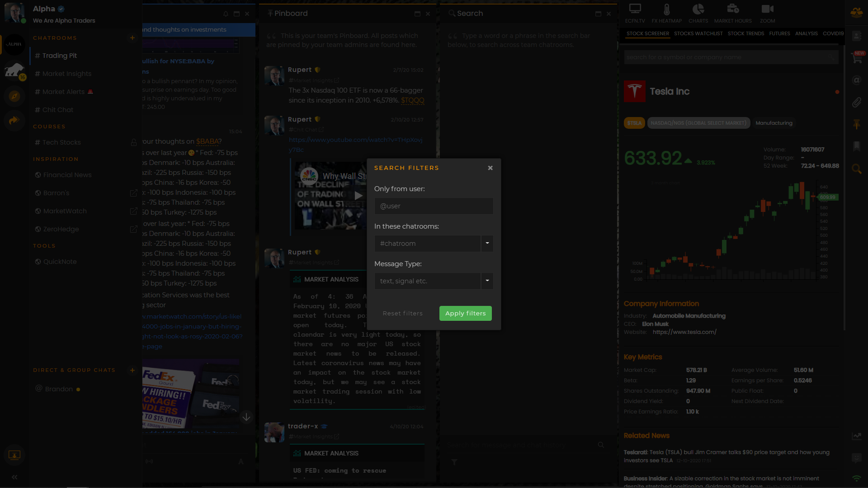Click the $TSLA ticker tag
Screen dimensions: 868x488
coord(634,123)
